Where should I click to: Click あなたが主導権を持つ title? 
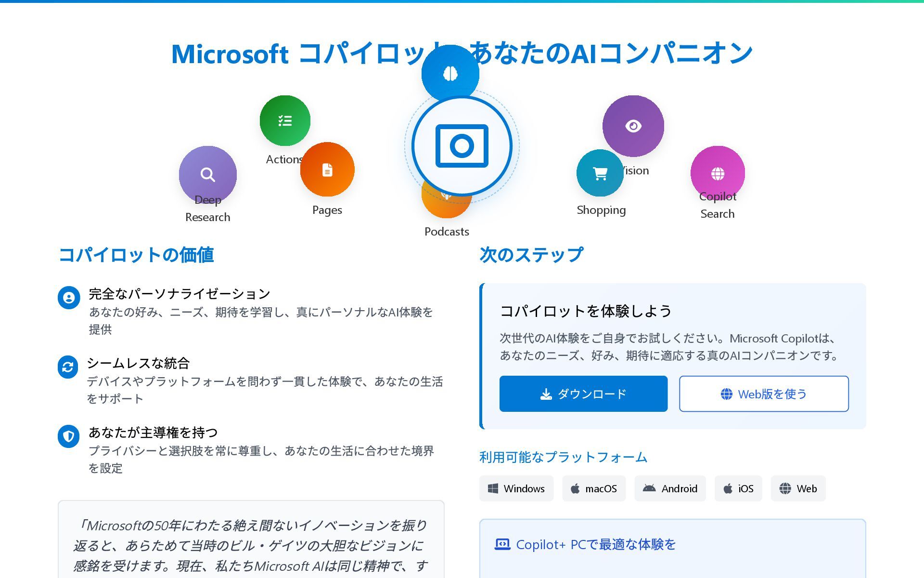click(153, 433)
